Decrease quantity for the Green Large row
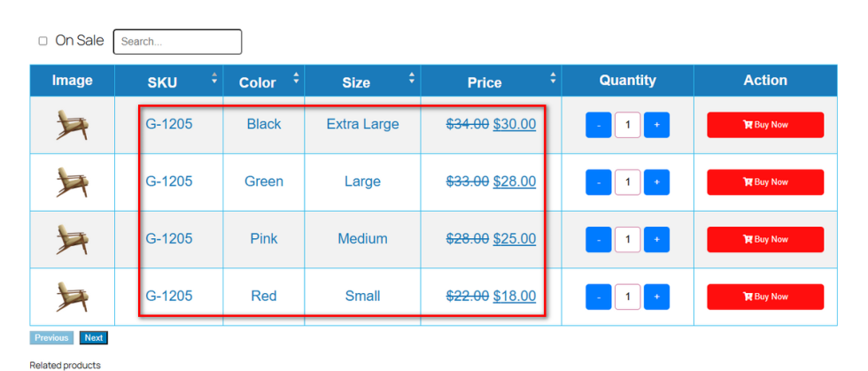 pos(599,182)
